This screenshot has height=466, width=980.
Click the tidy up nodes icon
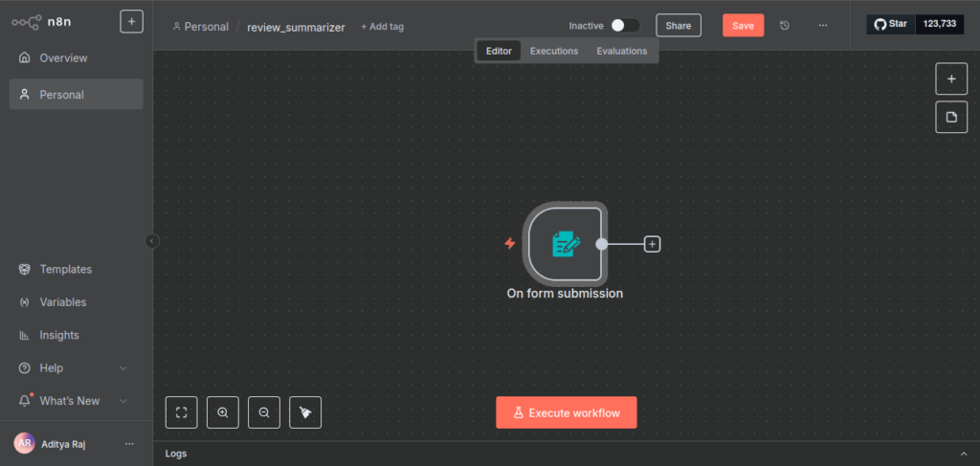click(x=305, y=412)
